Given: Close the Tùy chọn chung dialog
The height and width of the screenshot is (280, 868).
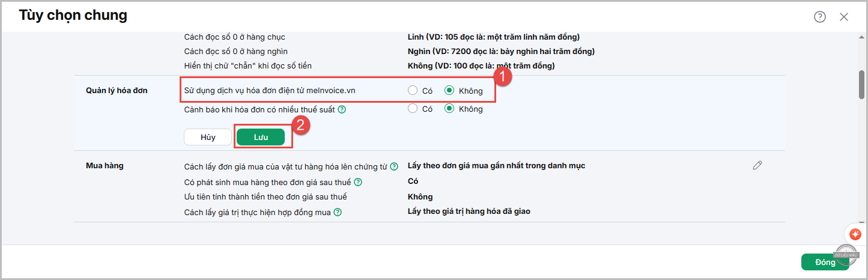Looking at the screenshot, I should 844,17.
